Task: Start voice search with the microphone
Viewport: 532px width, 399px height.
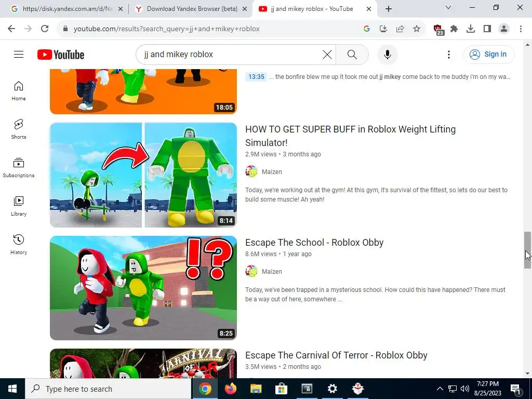Action: 387,54
